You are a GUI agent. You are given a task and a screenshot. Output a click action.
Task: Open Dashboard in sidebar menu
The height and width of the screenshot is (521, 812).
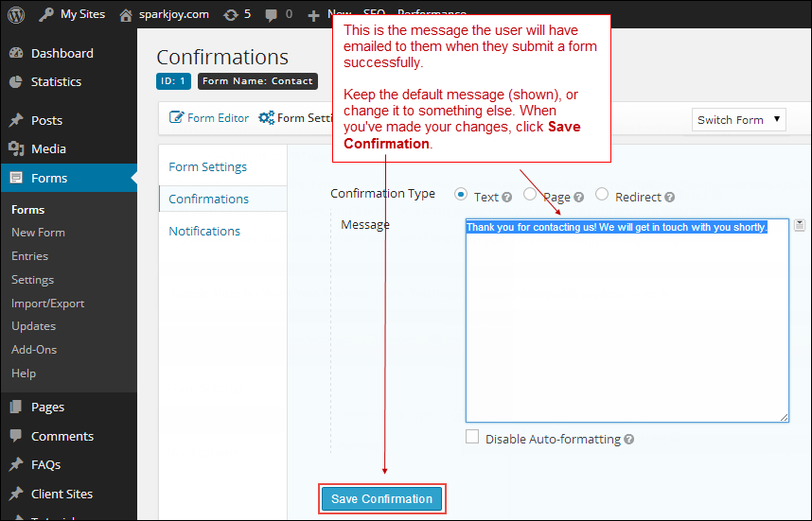(62, 53)
